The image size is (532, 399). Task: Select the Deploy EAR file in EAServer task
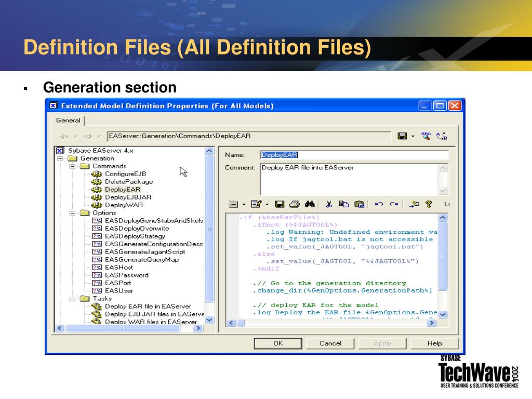[x=148, y=307]
